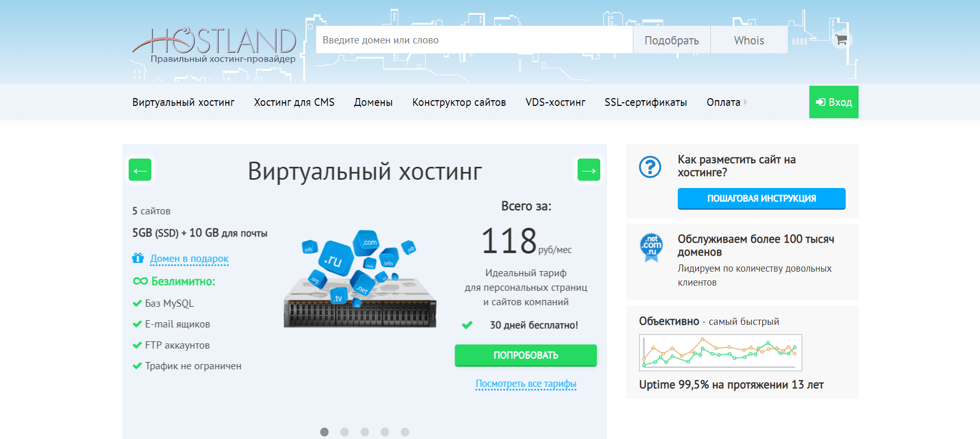The height and width of the screenshot is (439, 980).
Task: Click the gift icon beside Домен в подарок
Action: tap(138, 258)
